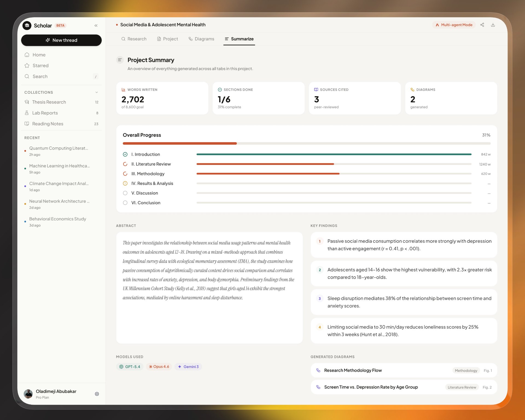Viewport: 525px width, 420px height.
Task: Collapse the sidebar with double chevron
Action: 96,25
